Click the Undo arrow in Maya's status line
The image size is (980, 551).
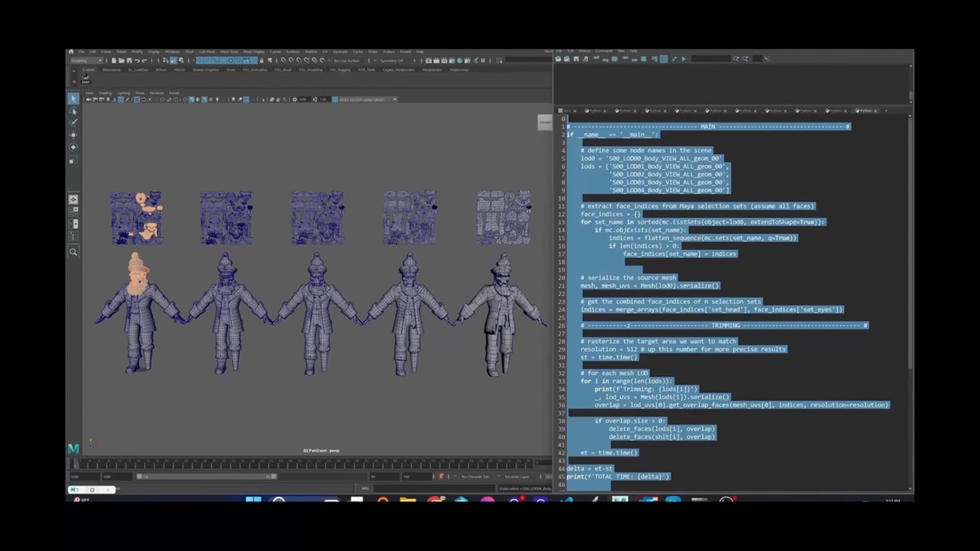(137, 60)
